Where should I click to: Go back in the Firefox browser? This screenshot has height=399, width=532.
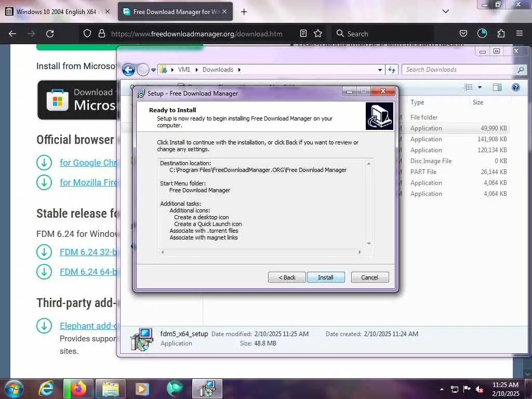point(12,34)
